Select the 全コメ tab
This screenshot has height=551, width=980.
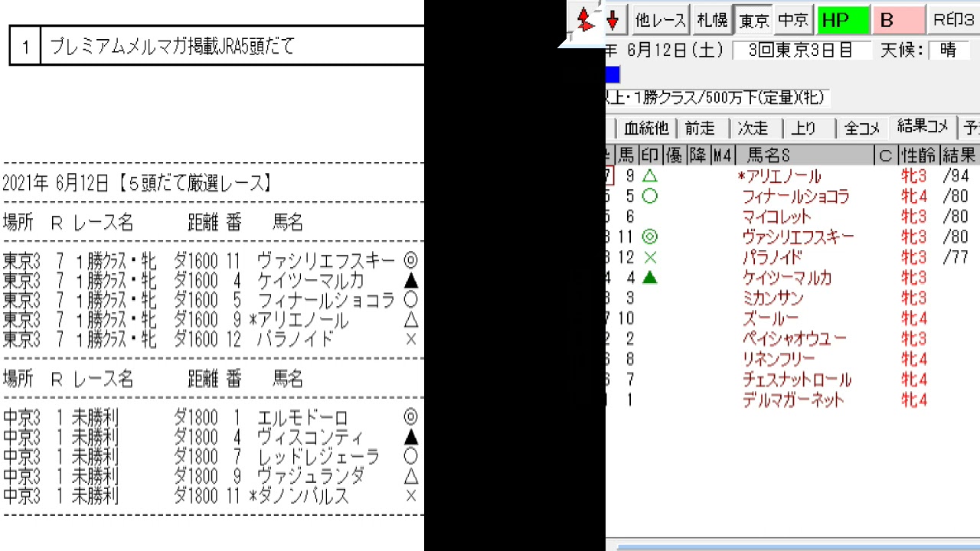[x=862, y=129]
